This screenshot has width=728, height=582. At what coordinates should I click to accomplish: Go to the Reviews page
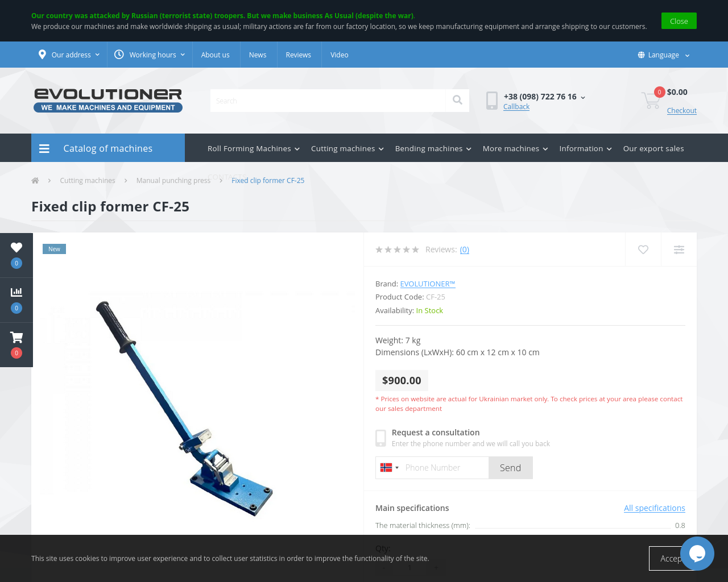pyautogui.click(x=298, y=55)
